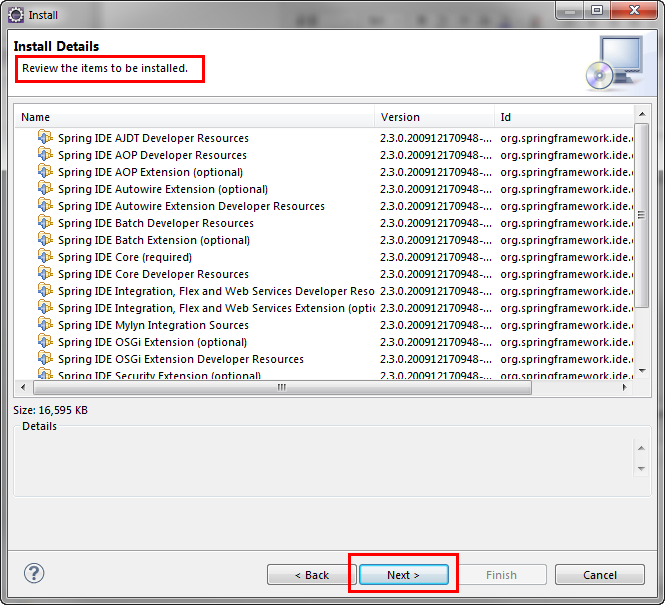Click icon beside Spring IDE AJDT Developer Resources
This screenshot has height=605, width=665.
click(x=45, y=137)
